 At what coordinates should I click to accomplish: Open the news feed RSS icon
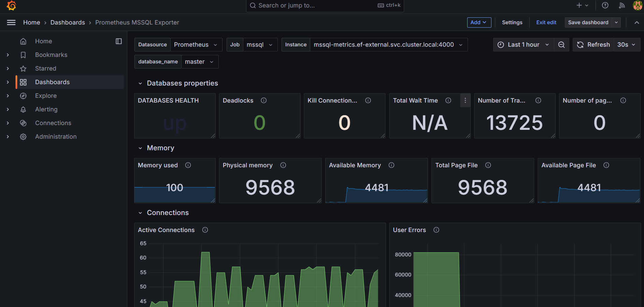coord(622,5)
